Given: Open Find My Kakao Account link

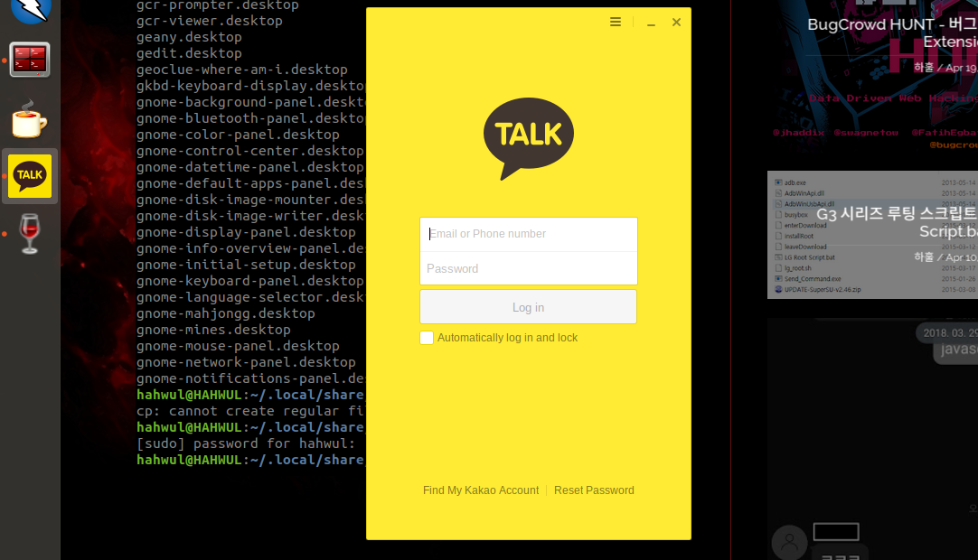Looking at the screenshot, I should pyautogui.click(x=481, y=490).
